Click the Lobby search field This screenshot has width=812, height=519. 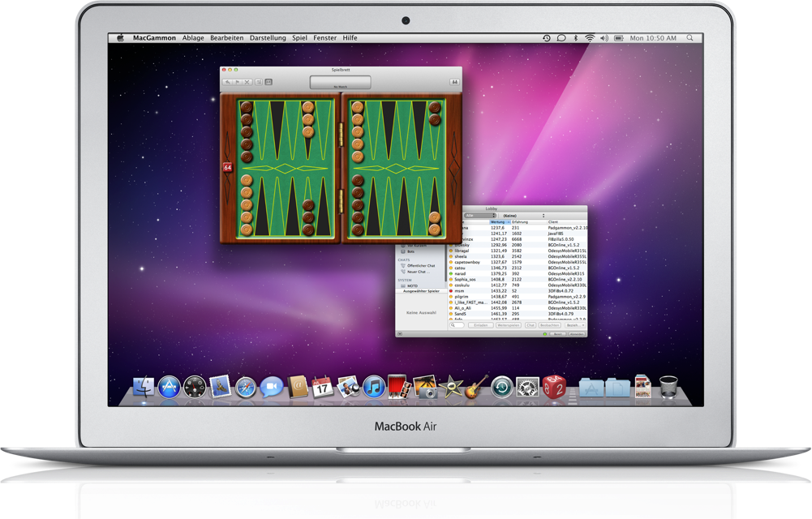[458, 325]
